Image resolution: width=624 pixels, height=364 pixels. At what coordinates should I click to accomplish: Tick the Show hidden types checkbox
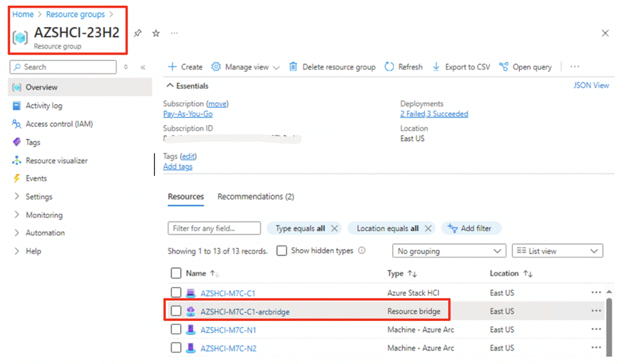281,251
